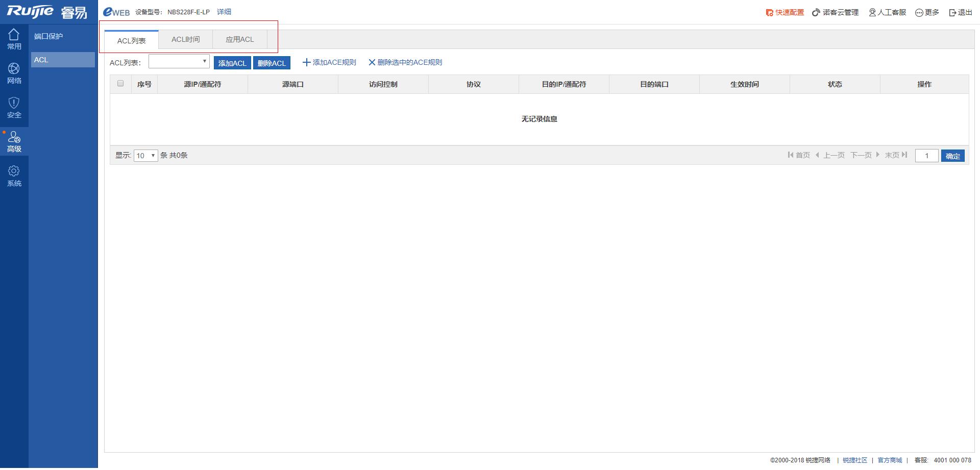Click the 添加ACL button
This screenshot has height=470, width=980.
pos(232,63)
